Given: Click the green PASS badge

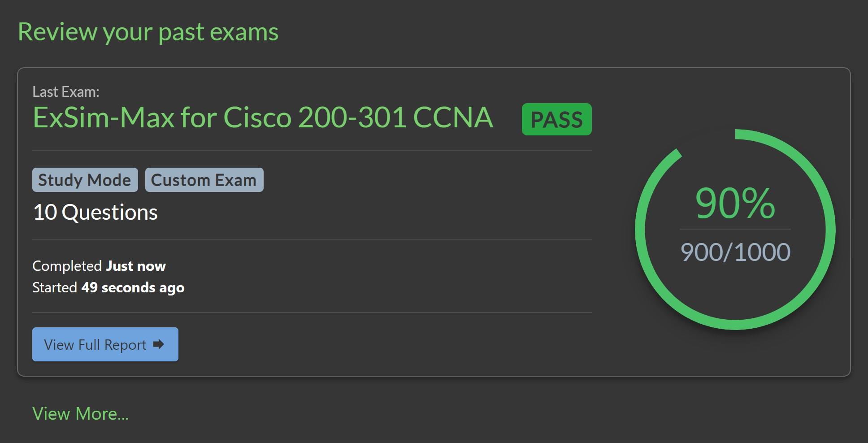Looking at the screenshot, I should click(556, 119).
